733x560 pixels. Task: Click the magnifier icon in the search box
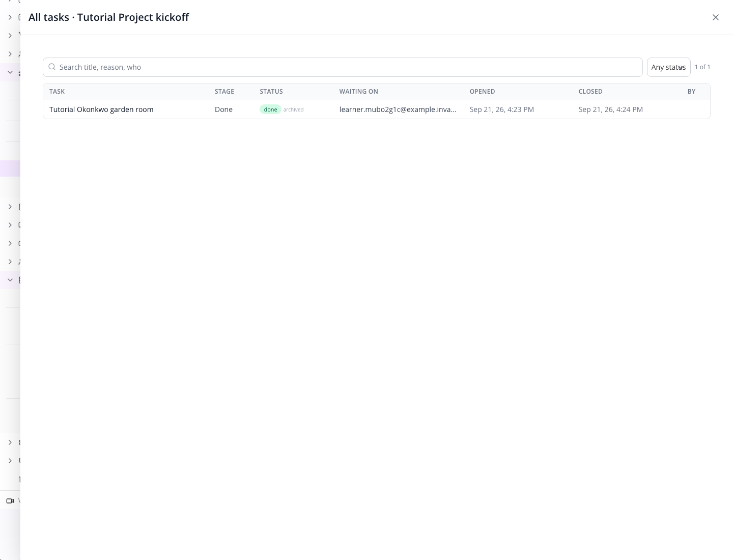(52, 67)
